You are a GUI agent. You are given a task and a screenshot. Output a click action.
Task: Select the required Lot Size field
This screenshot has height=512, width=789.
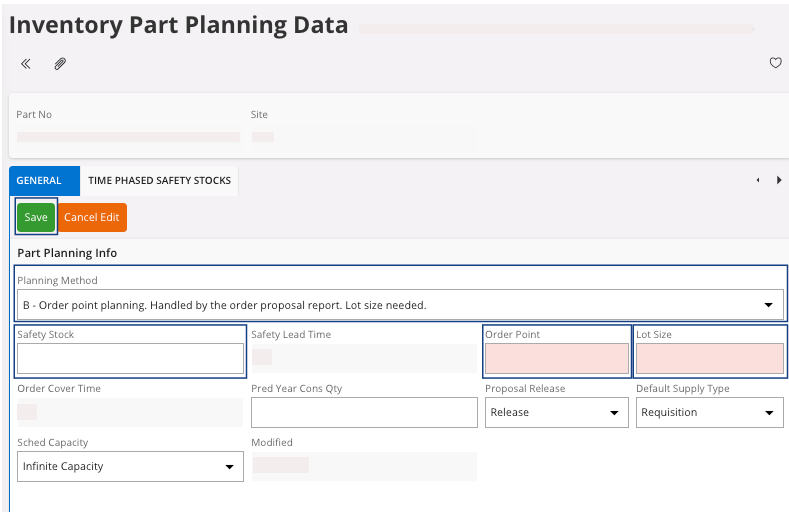tap(709, 358)
